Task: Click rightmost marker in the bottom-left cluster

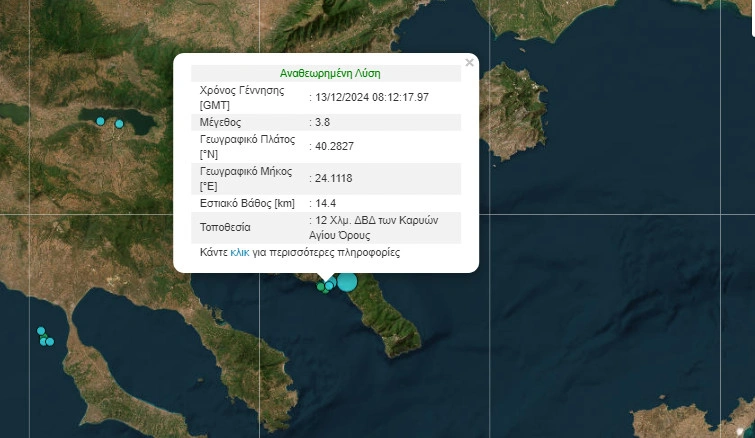Action: click(50, 342)
